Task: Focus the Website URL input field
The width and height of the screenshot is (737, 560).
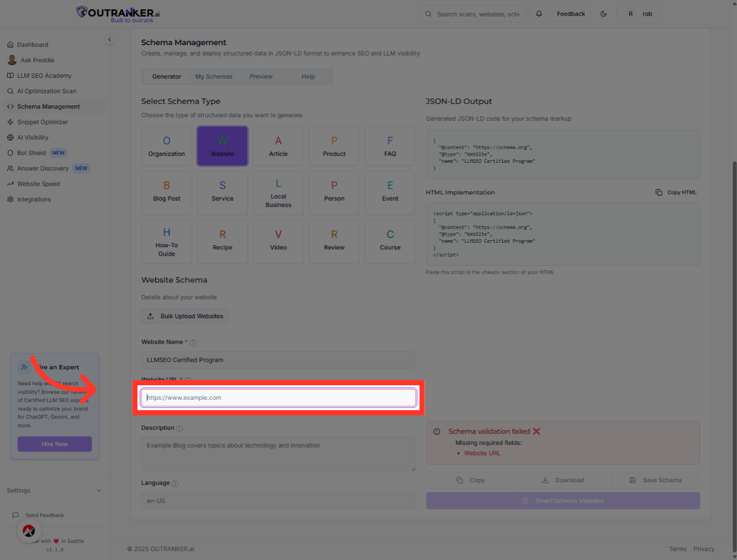Action: (x=278, y=398)
